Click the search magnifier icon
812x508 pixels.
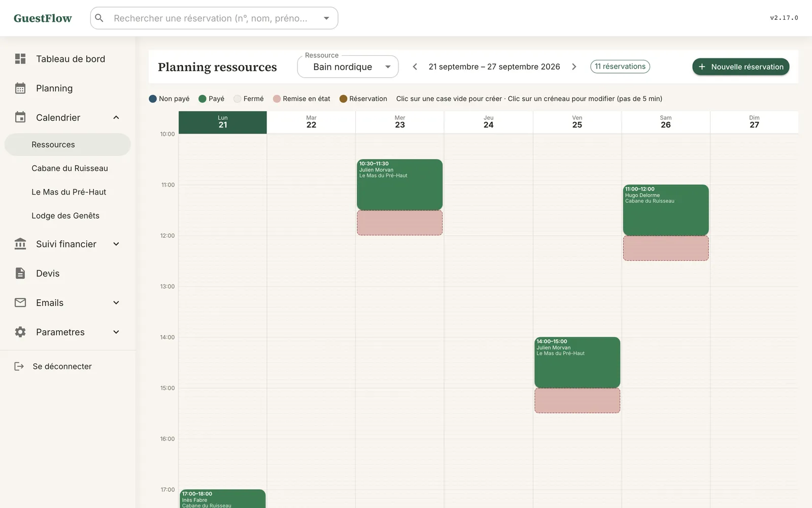point(99,18)
